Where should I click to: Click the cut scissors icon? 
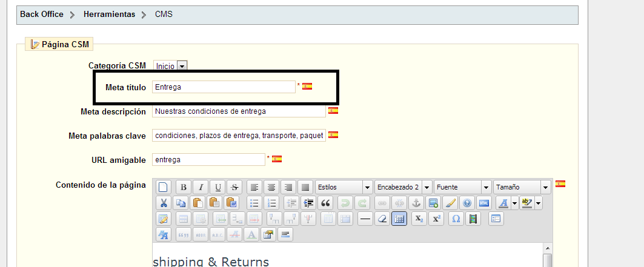(164, 203)
